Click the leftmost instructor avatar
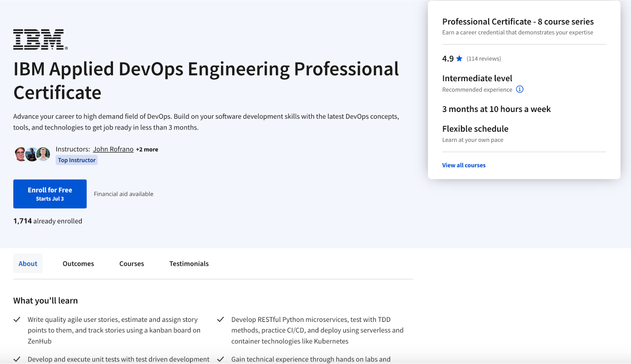This screenshot has height=364, width=631. click(20, 154)
